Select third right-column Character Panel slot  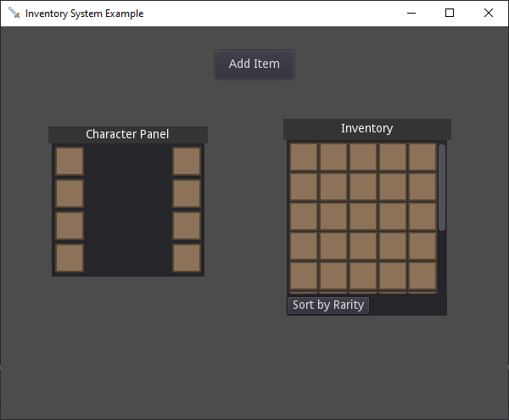pos(187,226)
